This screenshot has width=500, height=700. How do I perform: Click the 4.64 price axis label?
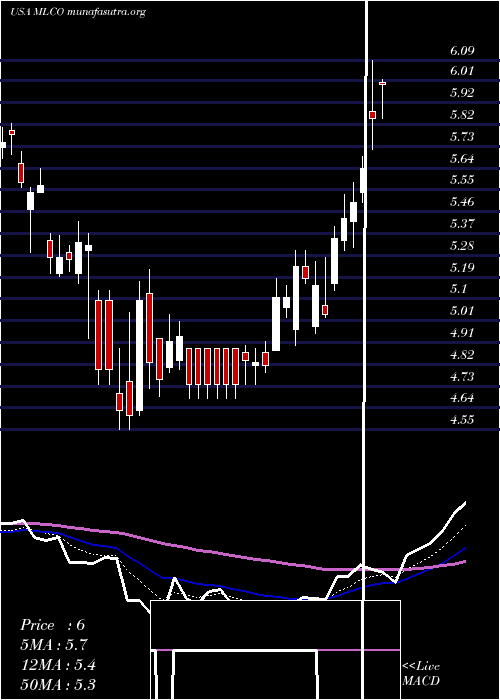(x=462, y=398)
